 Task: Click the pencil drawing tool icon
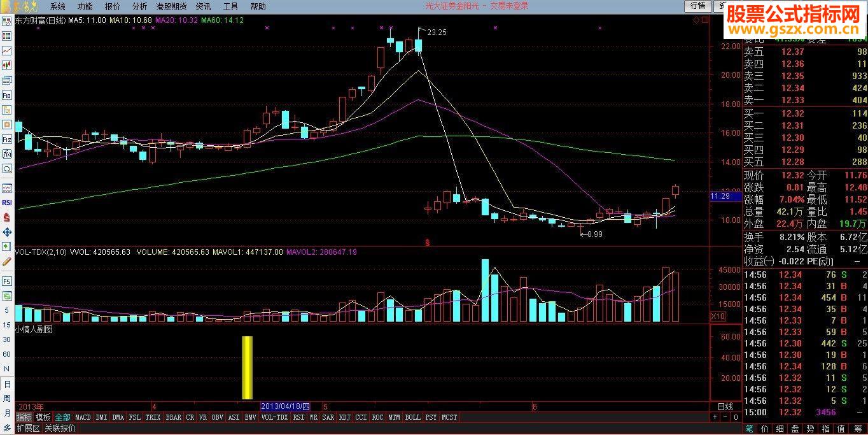pos(7,261)
